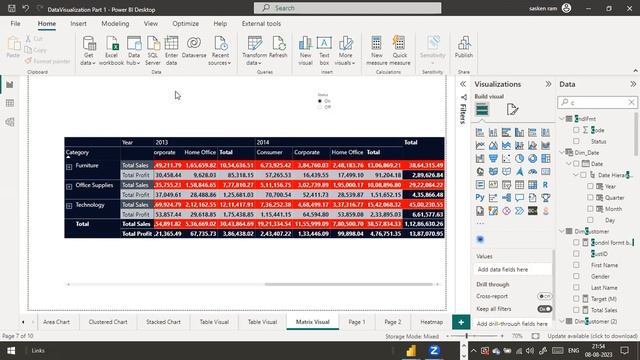Open the Format visual pane icon
The image size is (640, 360).
coord(512,109)
